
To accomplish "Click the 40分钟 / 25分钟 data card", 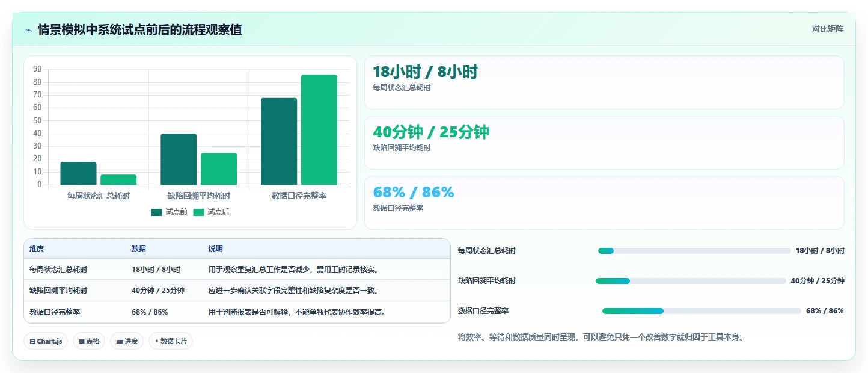I will pyautogui.click(x=604, y=143).
